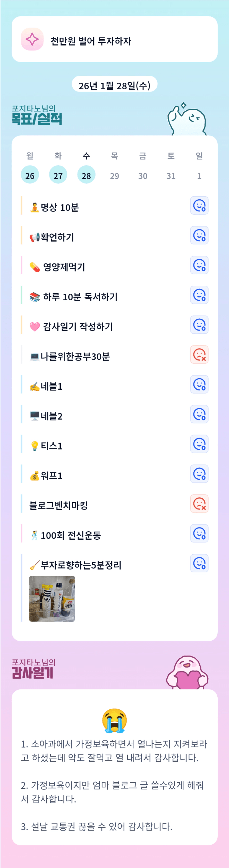Open the 천만원 벌어 투자하자 goal card
Viewport: 229px width, 868px height.
(114, 39)
